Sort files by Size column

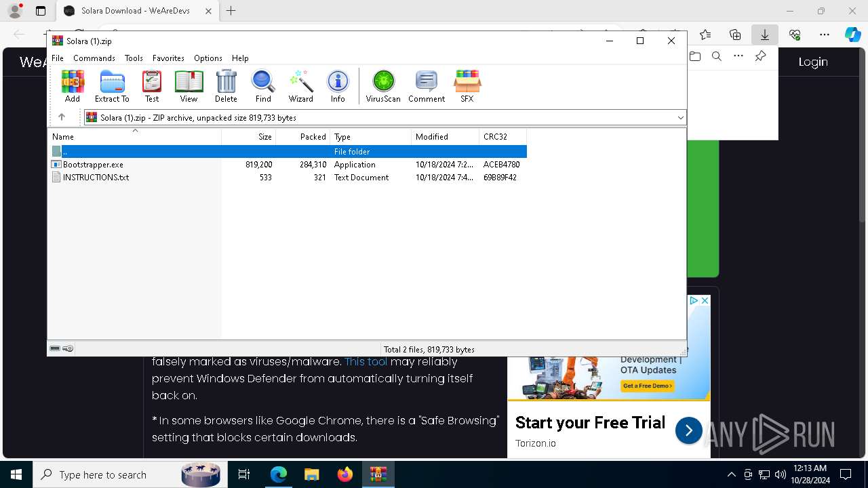249,136
